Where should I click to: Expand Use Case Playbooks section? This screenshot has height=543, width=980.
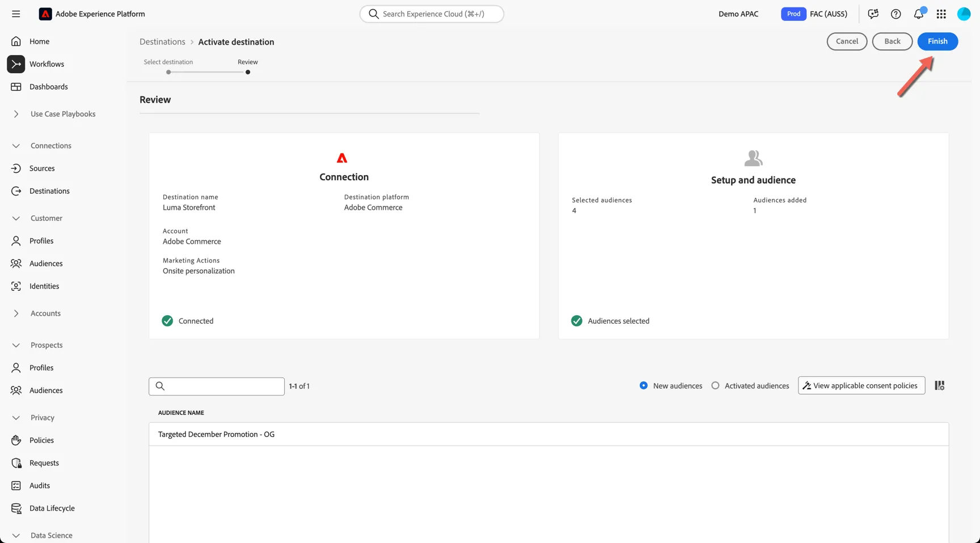pyautogui.click(x=16, y=114)
